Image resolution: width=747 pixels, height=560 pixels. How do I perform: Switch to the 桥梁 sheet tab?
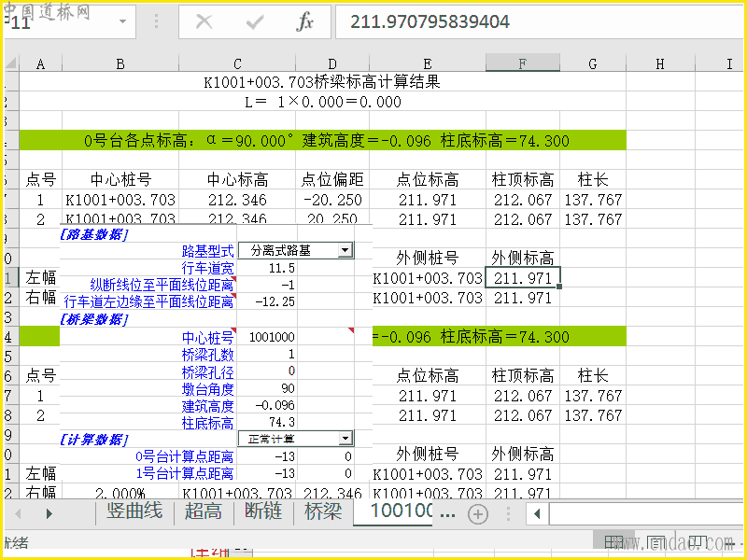point(323,511)
